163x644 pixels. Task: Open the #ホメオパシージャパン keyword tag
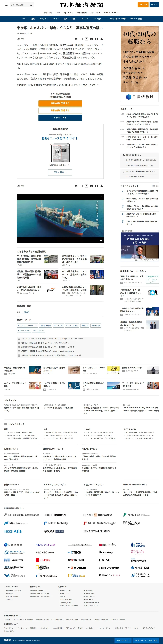tap(28, 326)
